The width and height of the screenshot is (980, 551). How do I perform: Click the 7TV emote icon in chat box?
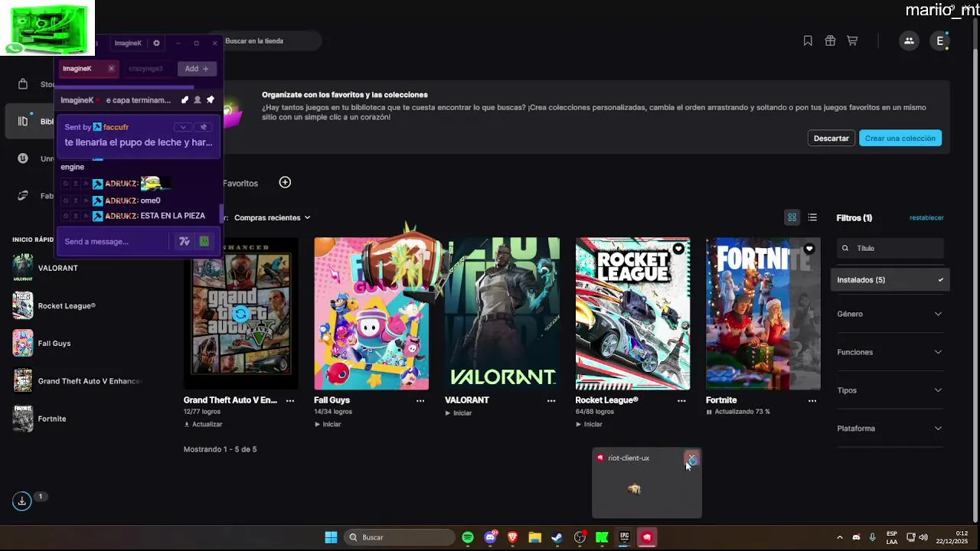pos(184,241)
